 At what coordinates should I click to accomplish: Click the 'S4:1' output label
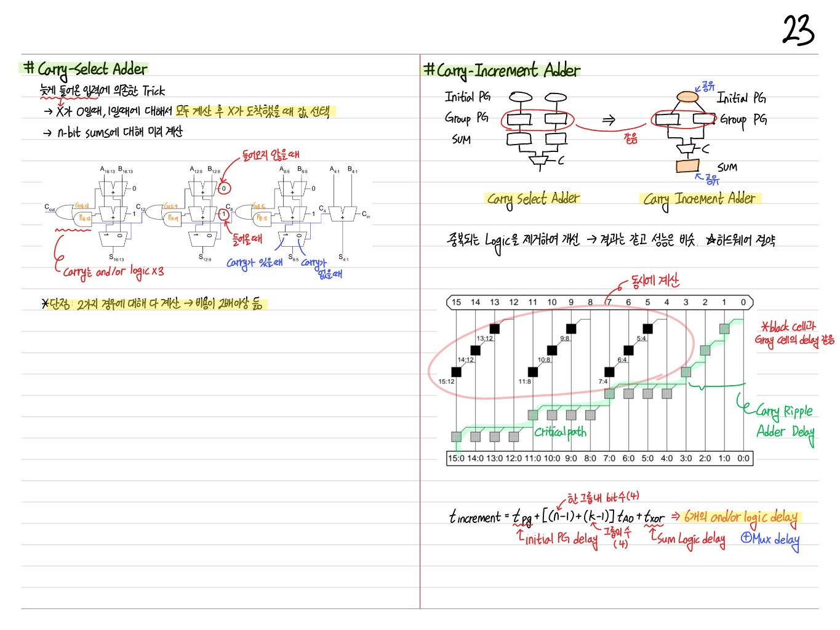coord(343,258)
